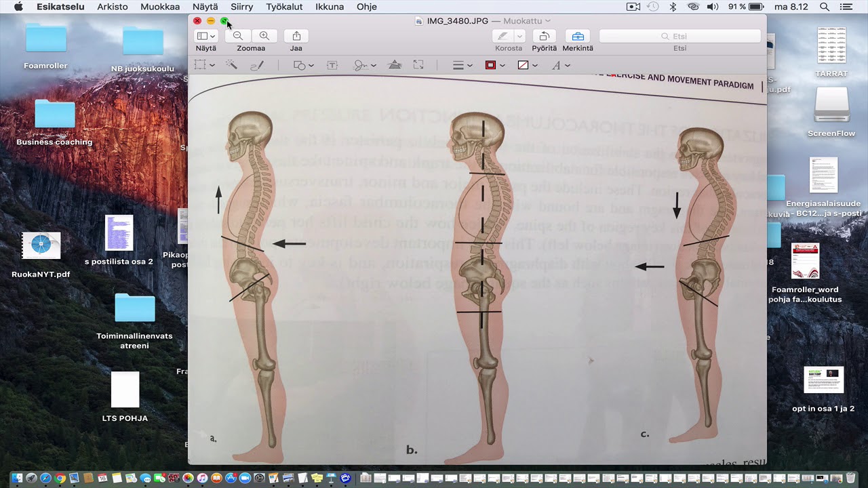Open the Näytä sidebar view dropdown
The image size is (868, 488).
coord(205,36)
